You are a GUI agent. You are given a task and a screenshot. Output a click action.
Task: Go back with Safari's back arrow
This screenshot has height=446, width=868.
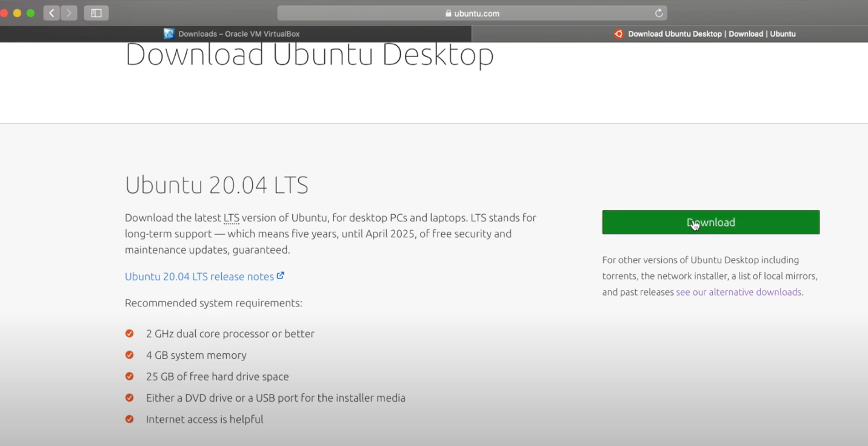(52, 13)
